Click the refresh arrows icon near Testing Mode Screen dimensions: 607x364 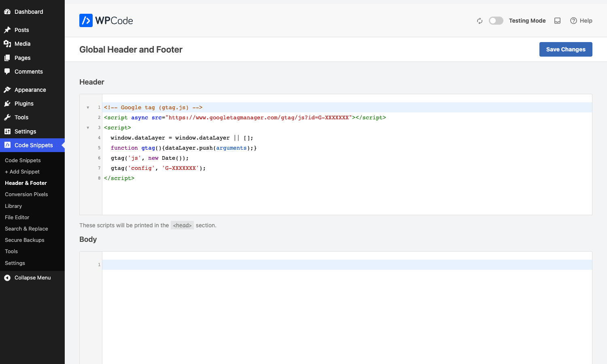[480, 21]
